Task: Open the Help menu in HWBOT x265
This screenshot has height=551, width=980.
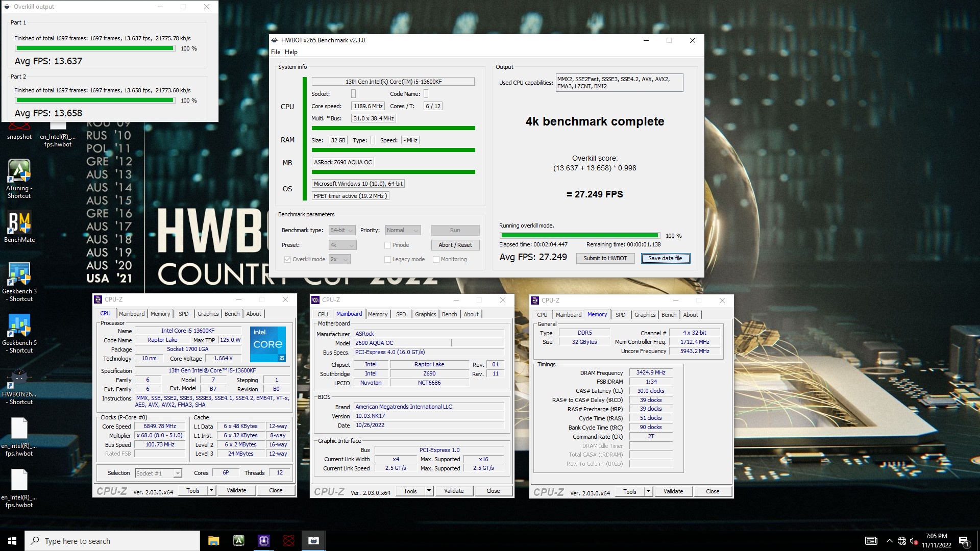Action: click(291, 52)
